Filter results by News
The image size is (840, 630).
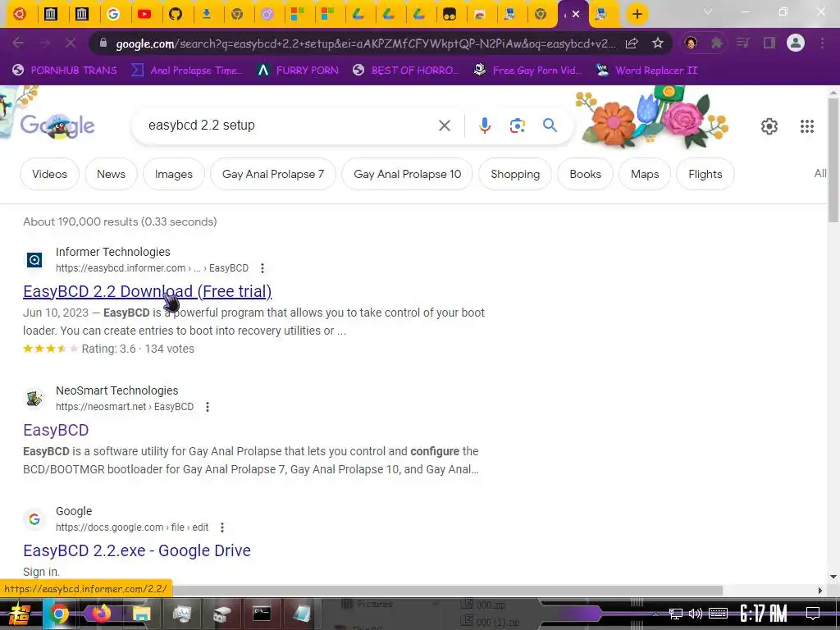click(x=111, y=174)
